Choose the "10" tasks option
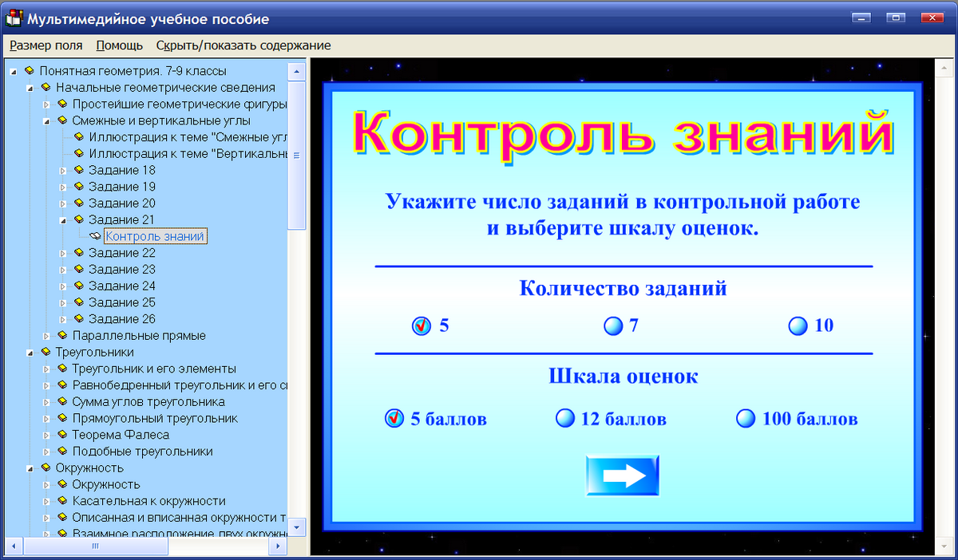958x560 pixels. coord(798,325)
